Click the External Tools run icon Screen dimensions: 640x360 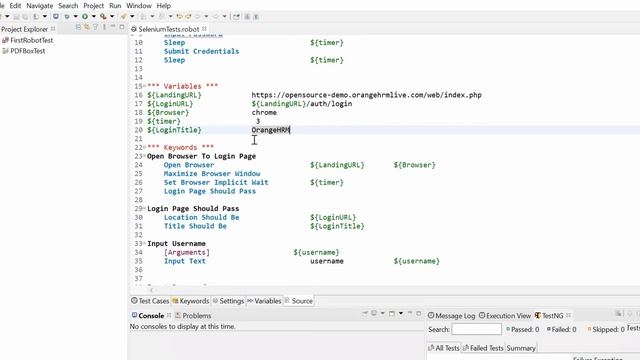(x=103, y=16)
